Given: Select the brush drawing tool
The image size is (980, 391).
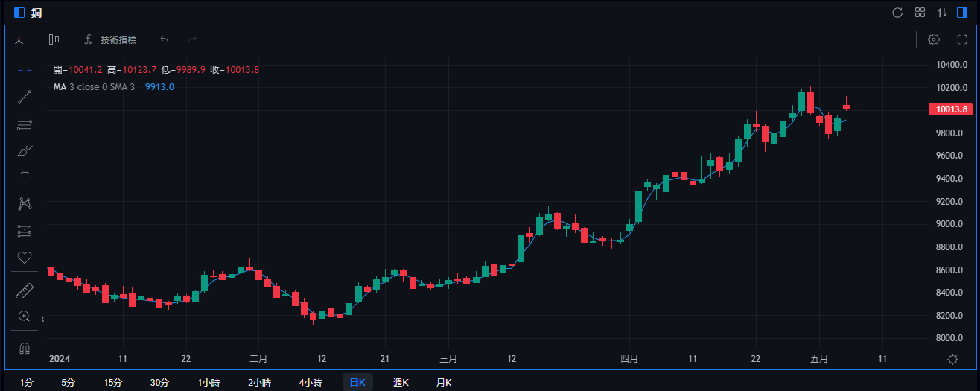Looking at the screenshot, I should [25, 150].
